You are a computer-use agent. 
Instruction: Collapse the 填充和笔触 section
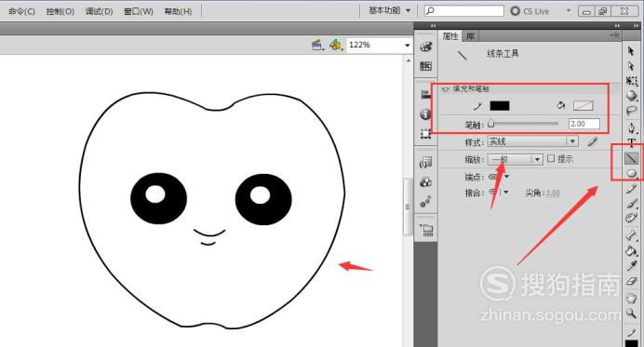[445, 89]
